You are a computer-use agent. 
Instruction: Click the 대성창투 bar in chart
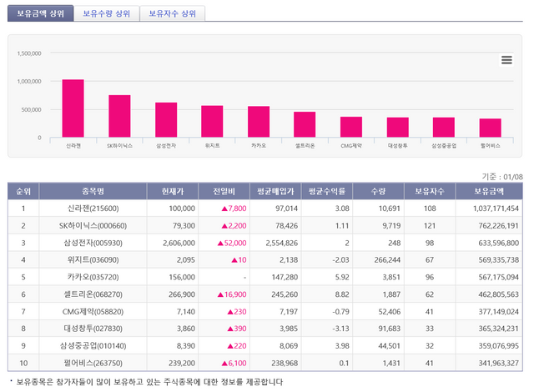[398, 128]
